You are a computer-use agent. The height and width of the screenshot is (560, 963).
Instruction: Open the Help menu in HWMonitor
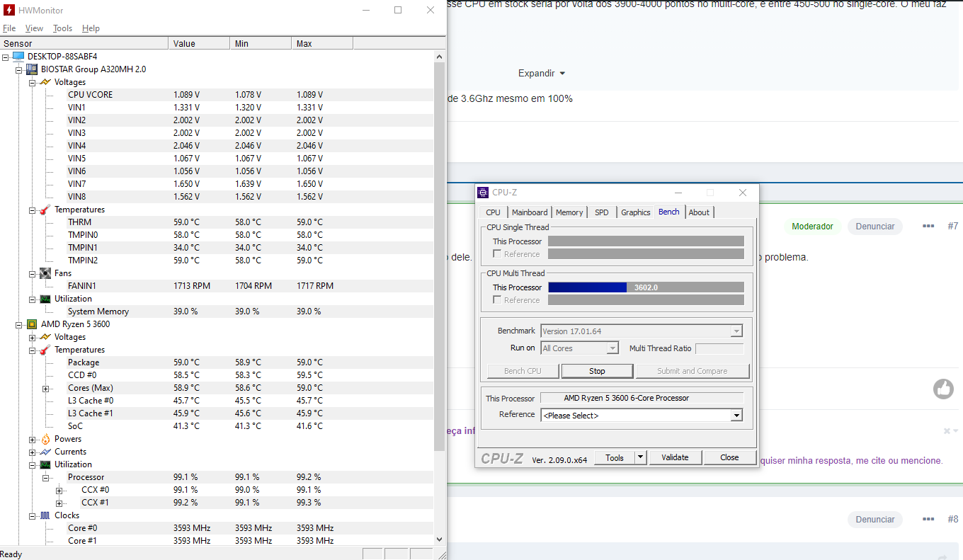91,28
